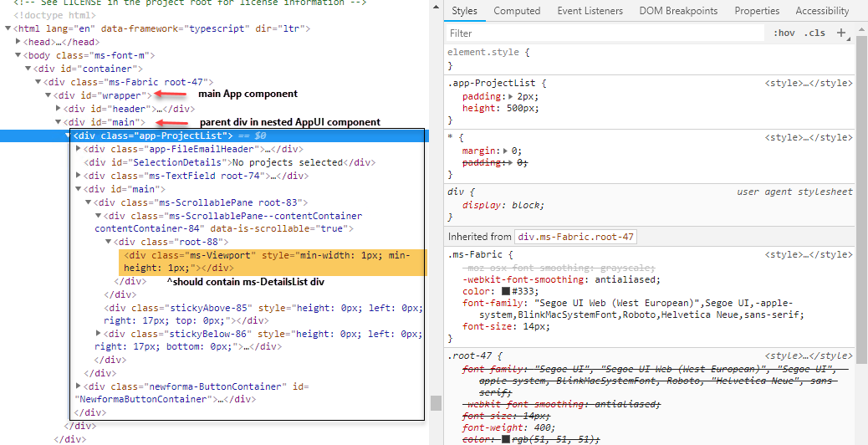Click the font-weight: 400 declaration

coord(508,427)
